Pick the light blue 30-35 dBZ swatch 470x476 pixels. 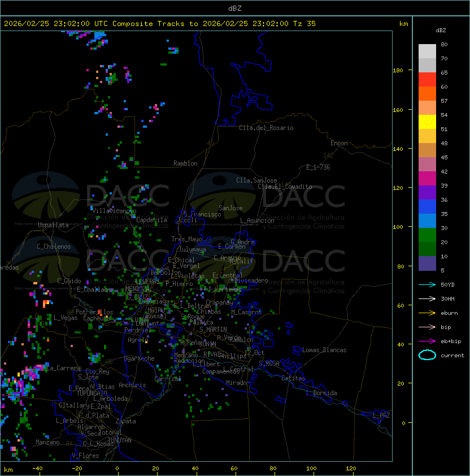click(x=427, y=220)
